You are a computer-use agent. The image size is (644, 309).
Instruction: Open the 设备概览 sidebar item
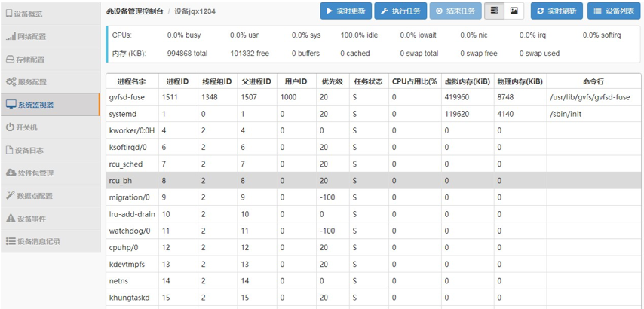pos(50,14)
